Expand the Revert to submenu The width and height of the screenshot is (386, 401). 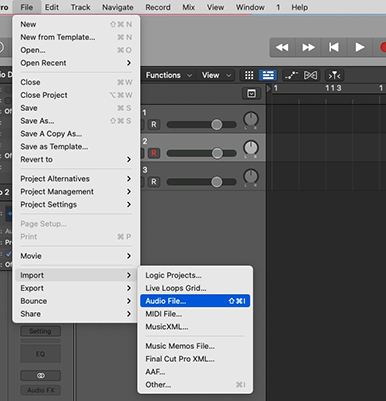pyautogui.click(x=76, y=160)
